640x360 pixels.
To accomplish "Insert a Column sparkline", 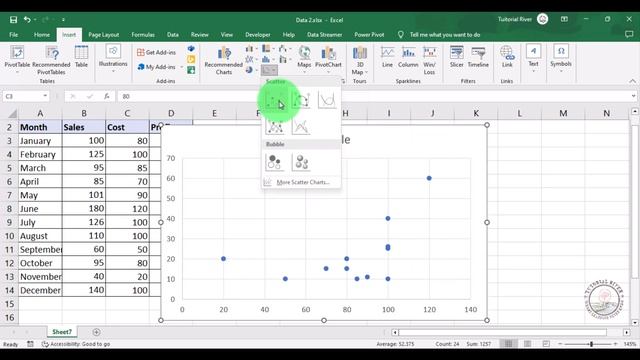I will (x=408, y=57).
